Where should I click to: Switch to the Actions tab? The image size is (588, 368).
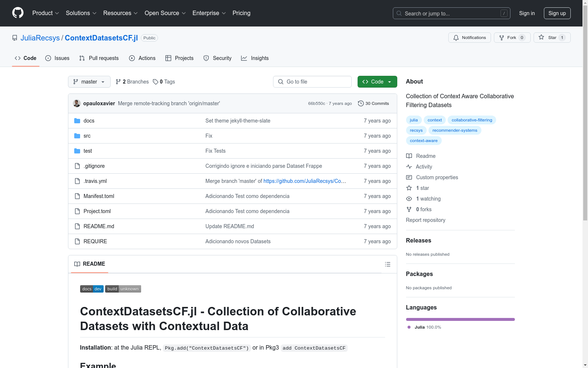pos(142,58)
